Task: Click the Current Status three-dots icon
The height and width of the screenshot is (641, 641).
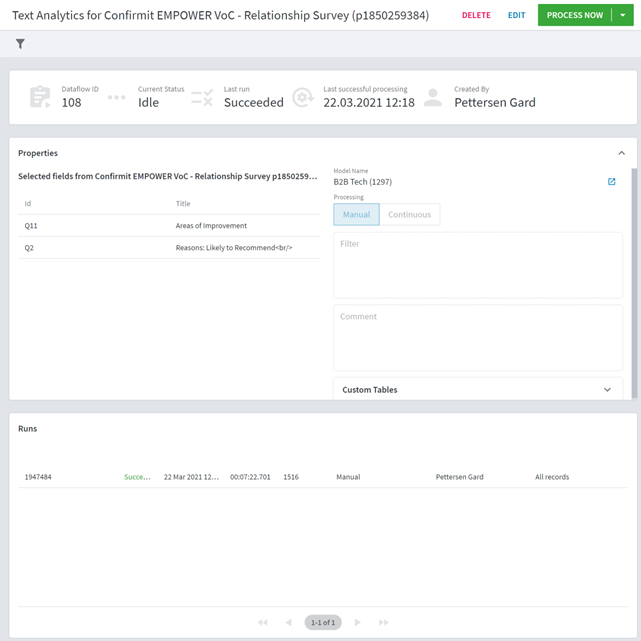Action: (117, 97)
